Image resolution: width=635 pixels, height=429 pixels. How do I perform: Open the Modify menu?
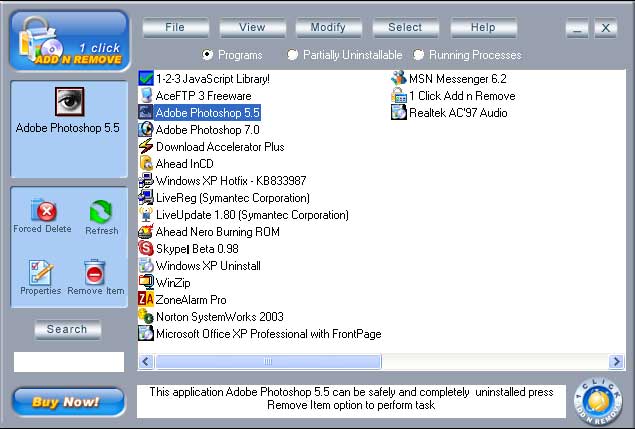328,28
